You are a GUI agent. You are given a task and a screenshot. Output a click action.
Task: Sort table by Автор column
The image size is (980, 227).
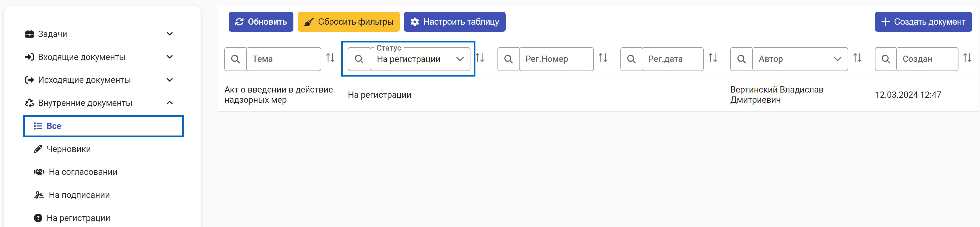click(x=858, y=58)
